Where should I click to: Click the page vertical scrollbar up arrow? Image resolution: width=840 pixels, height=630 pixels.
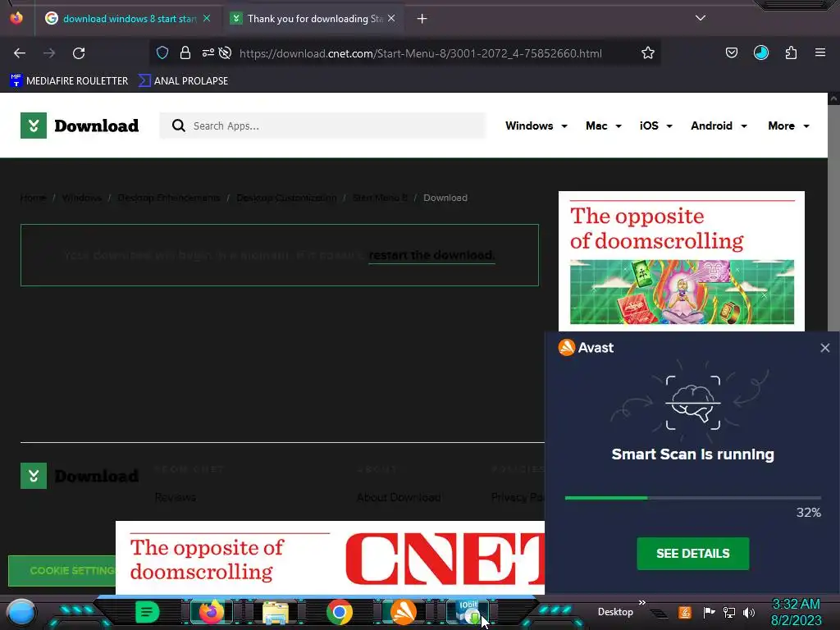click(833, 98)
